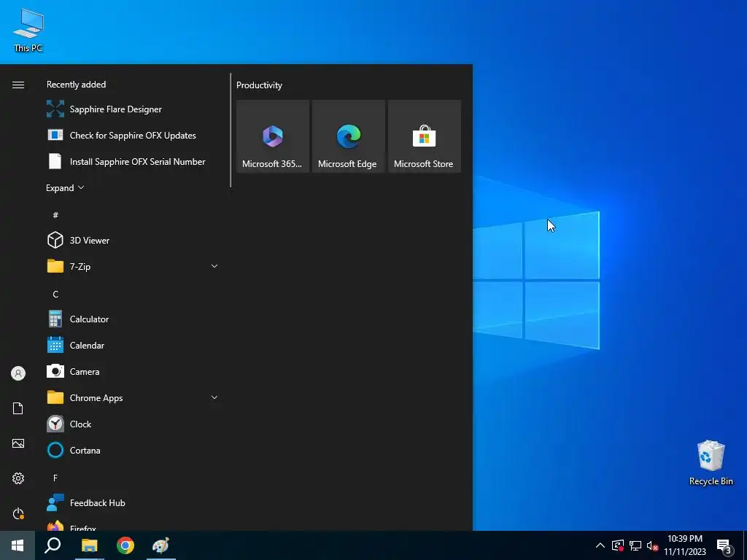The width and height of the screenshot is (747, 560).
Task: Launch Check for Sapphire OFX Updates
Action: (132, 135)
